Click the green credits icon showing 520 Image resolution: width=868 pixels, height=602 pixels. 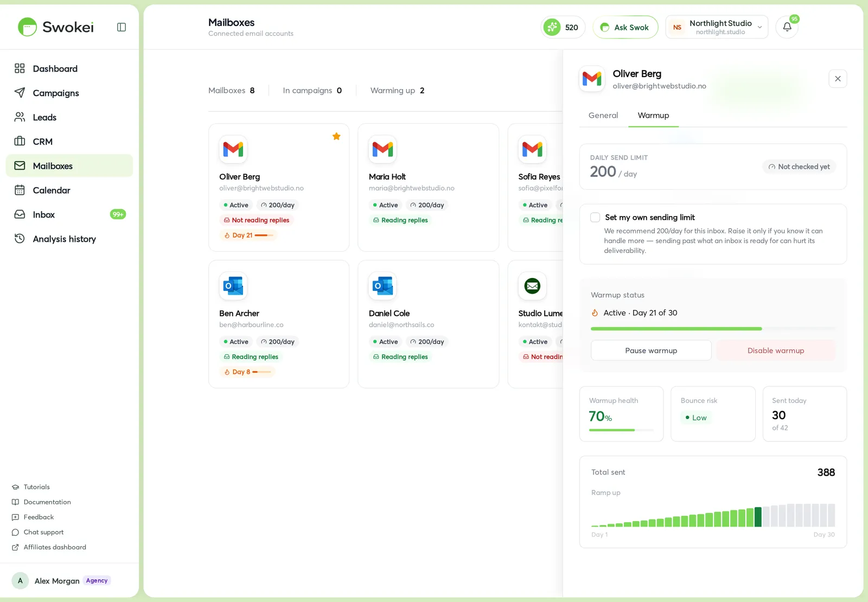(x=552, y=27)
